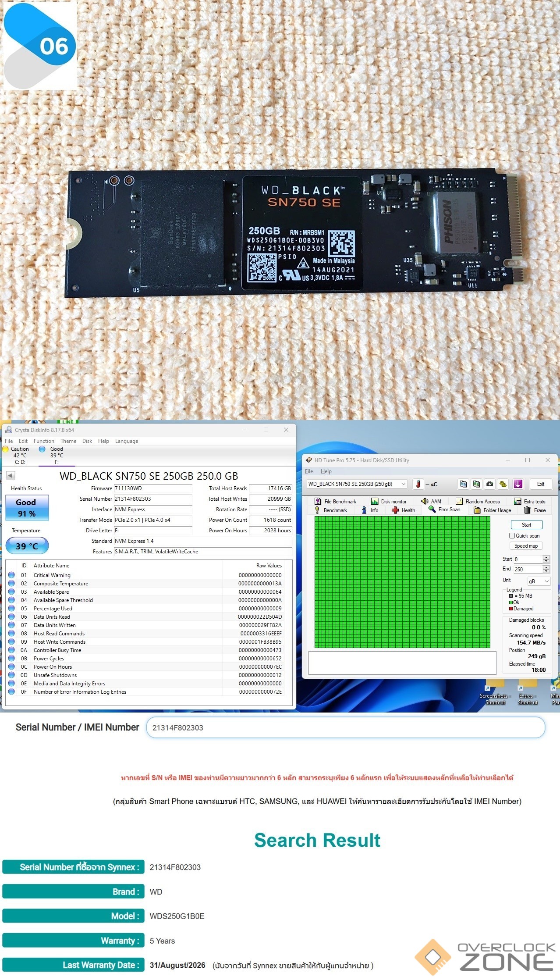Click the Firmware value 711130WD
560x980 pixels.
point(153,488)
